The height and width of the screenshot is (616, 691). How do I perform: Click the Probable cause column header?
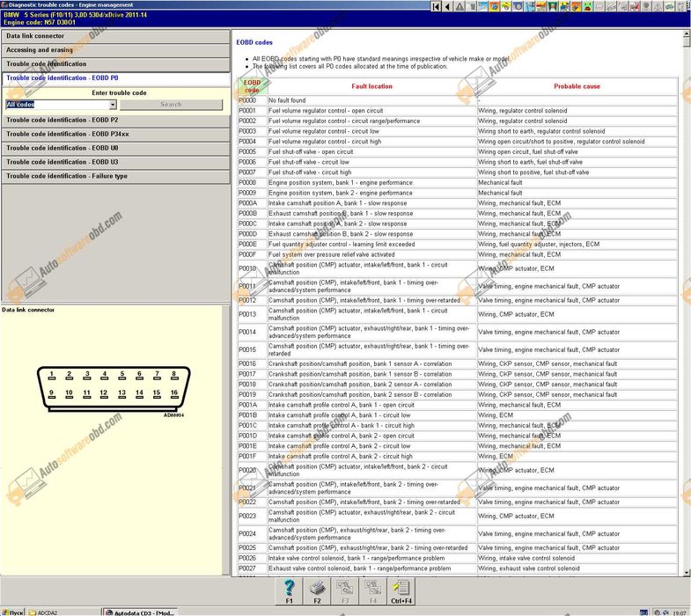click(577, 86)
